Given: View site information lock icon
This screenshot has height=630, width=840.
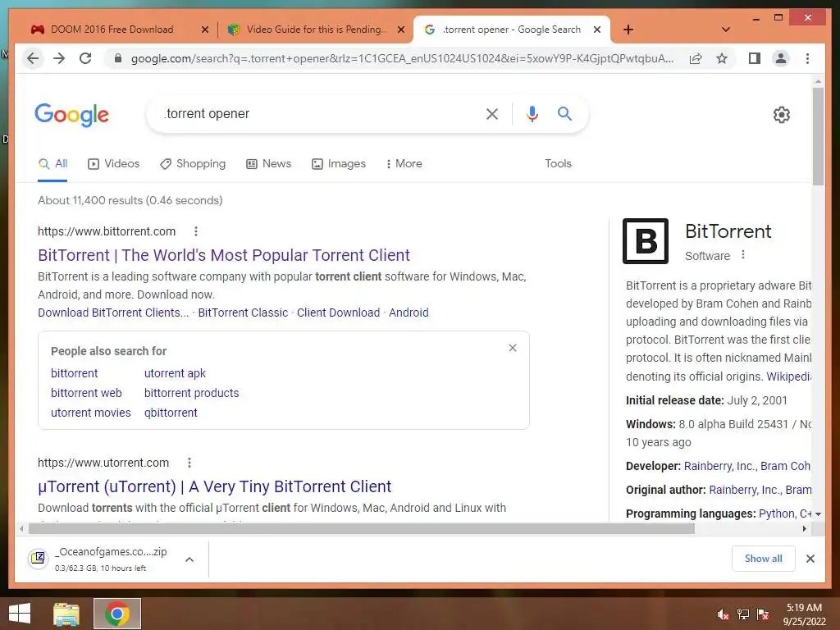Looking at the screenshot, I should pos(118,58).
